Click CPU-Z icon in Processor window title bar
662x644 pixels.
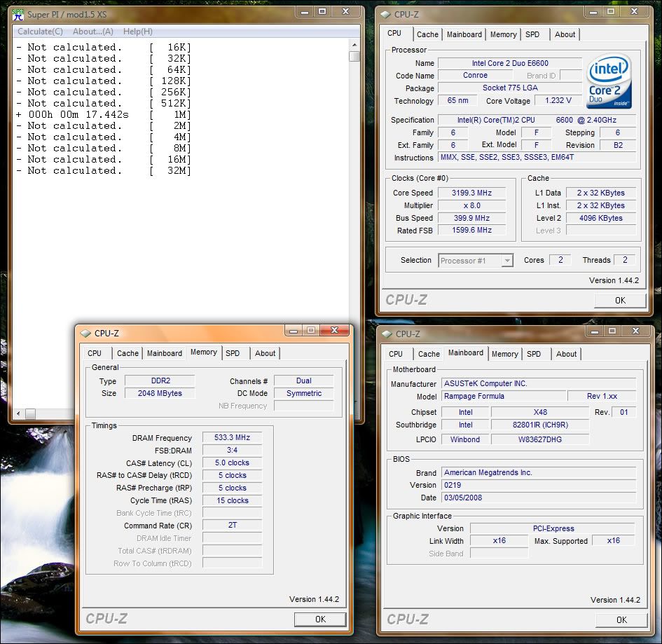(385, 15)
